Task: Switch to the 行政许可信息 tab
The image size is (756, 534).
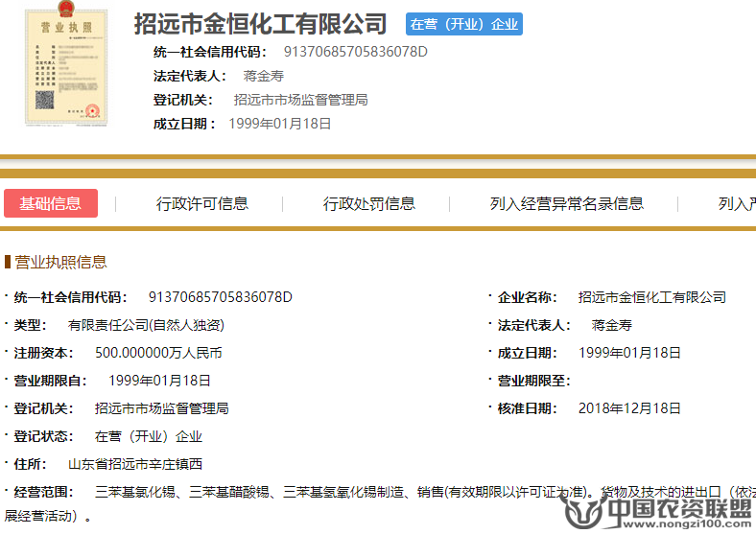Action: pos(202,203)
